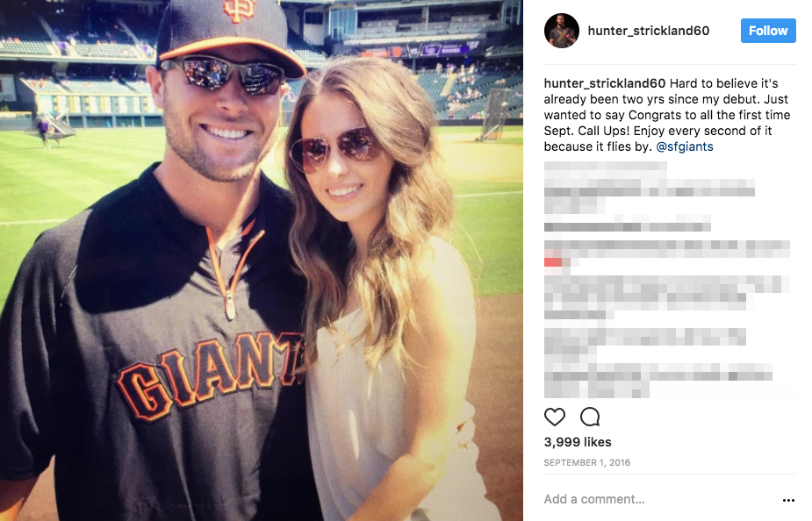
Task: Click the heart like icon
Action: click(x=555, y=417)
